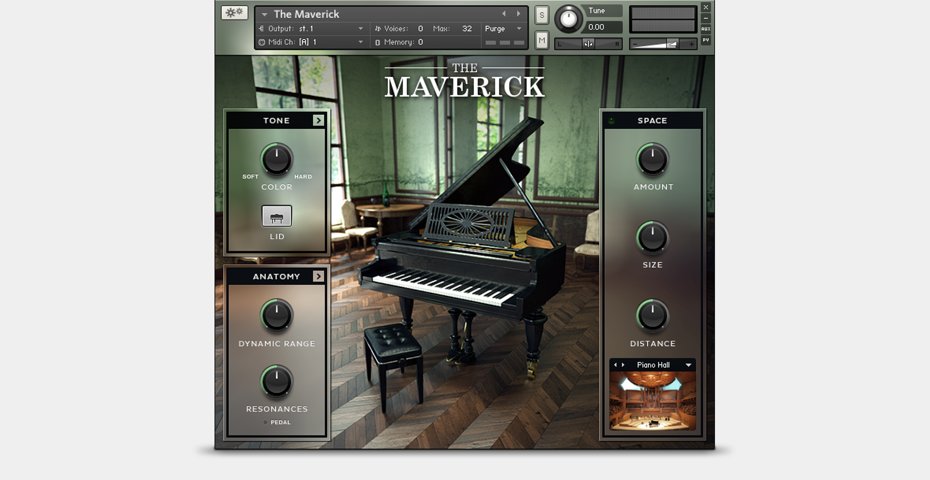
Task: Click the instrument options gear icon
Action: click(234, 13)
